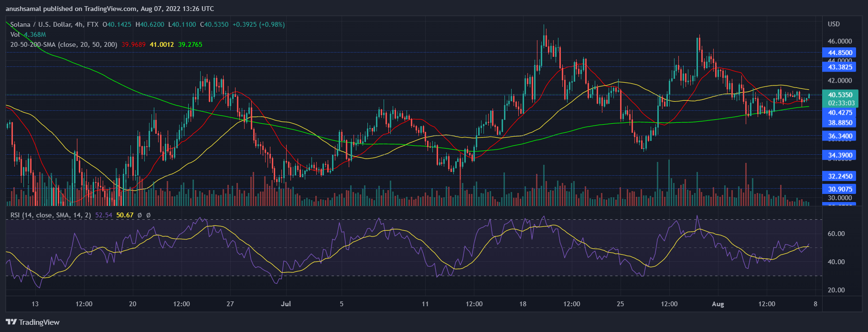Click the 43.3825 price level label
Image resolution: width=868 pixels, height=332 pixels.
(x=840, y=67)
